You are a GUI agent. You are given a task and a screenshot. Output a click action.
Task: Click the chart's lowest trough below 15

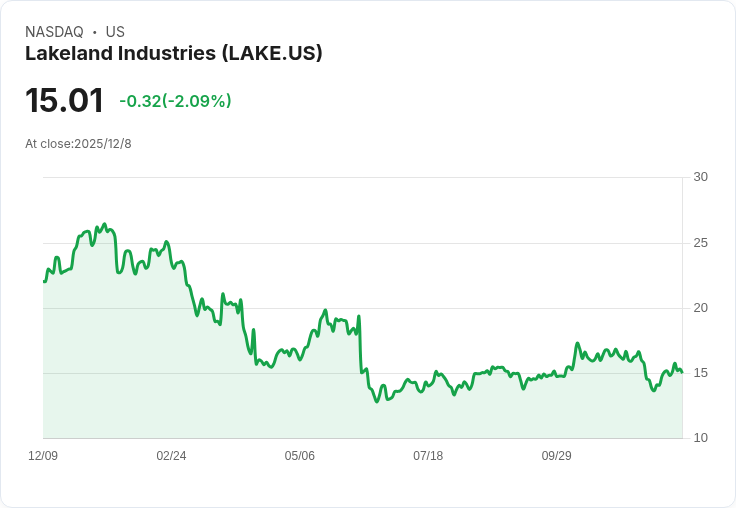(x=376, y=402)
